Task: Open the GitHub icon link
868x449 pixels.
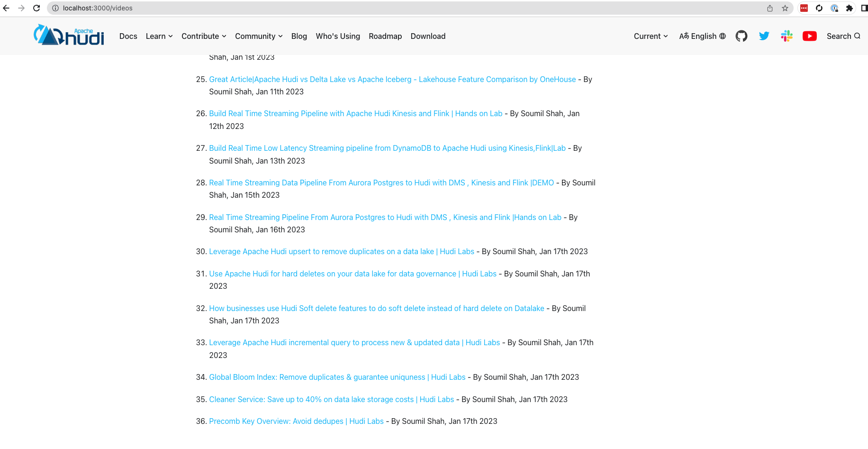Action: [741, 36]
